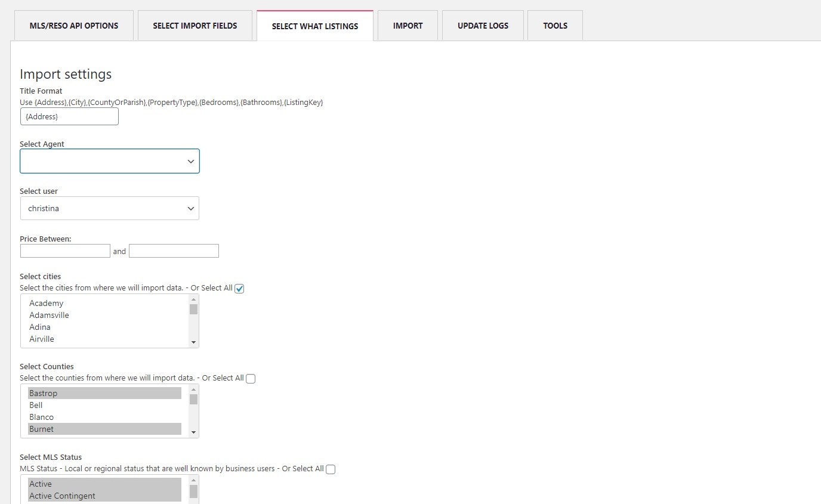
Task: Click MLS Status list scroll up arrow
Action: pos(193,480)
